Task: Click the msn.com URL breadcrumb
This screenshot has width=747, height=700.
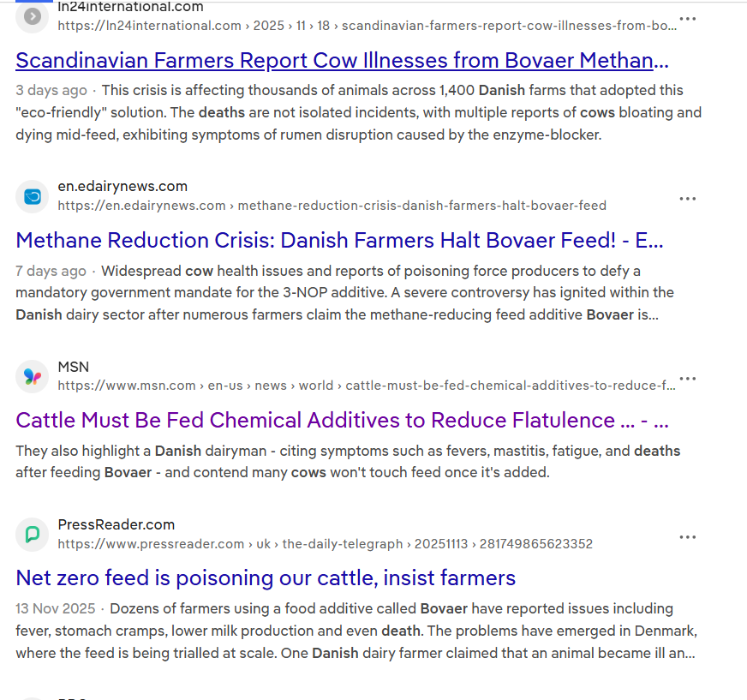Action: tap(366, 386)
